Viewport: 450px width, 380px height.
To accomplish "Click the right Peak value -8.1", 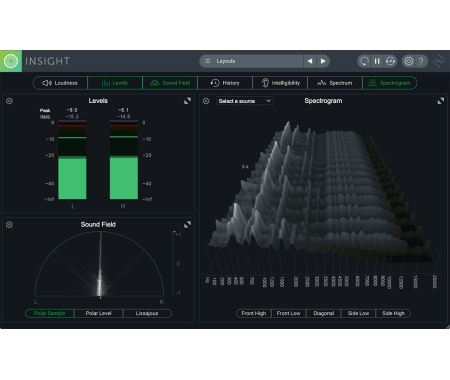I will coord(123,110).
